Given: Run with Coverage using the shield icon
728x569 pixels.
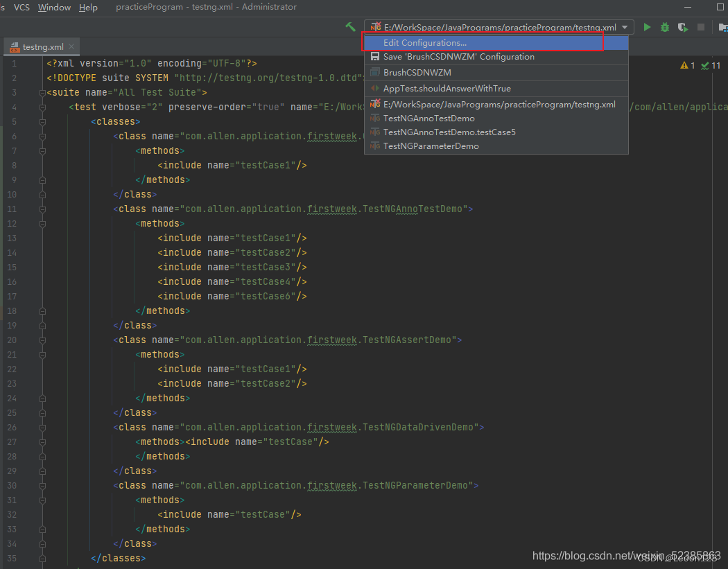Looking at the screenshot, I should pyautogui.click(x=682, y=27).
